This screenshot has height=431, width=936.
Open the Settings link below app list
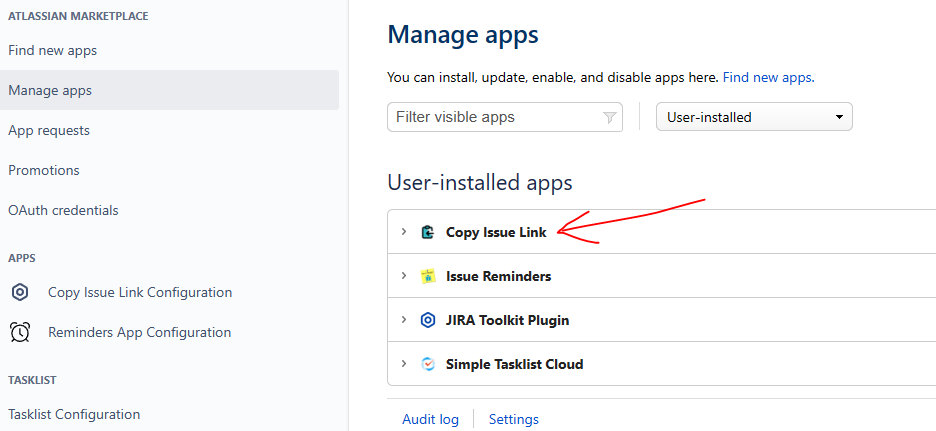coord(514,419)
